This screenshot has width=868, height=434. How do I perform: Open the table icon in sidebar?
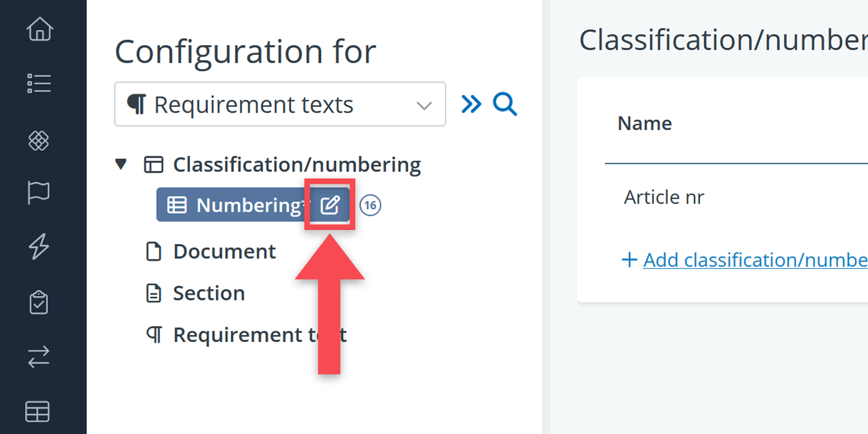pos(37,411)
